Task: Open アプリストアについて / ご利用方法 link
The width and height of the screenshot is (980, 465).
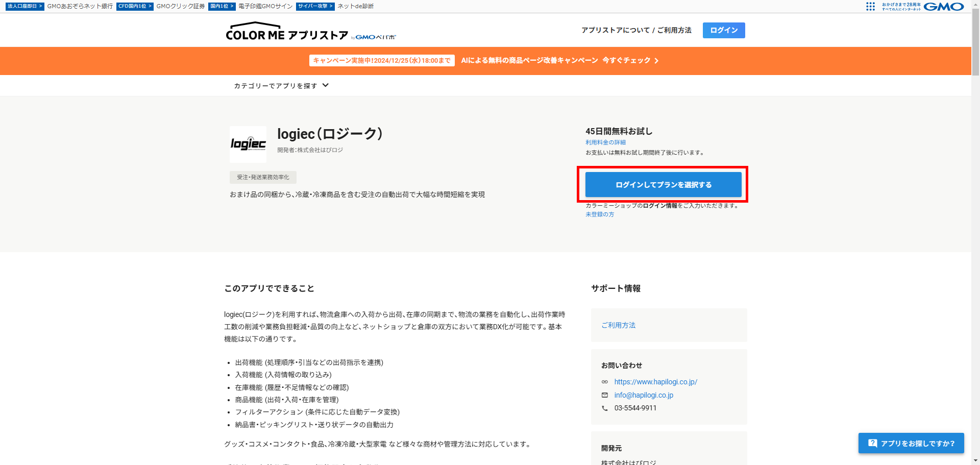Action: click(x=636, y=30)
